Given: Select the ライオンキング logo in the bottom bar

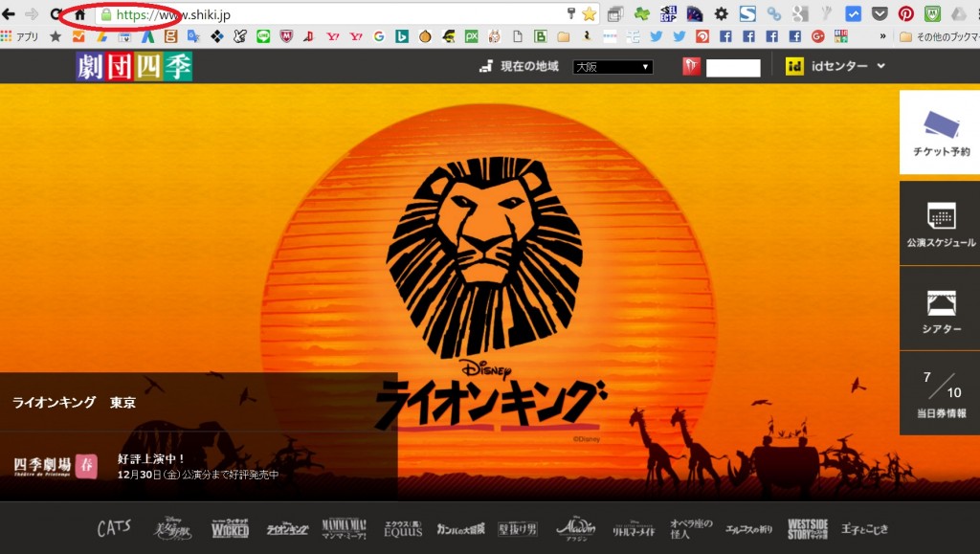Looking at the screenshot, I should point(287,529).
